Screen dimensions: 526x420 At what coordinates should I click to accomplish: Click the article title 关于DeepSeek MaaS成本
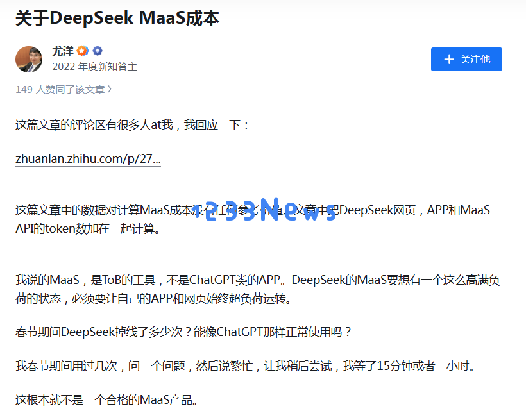(x=117, y=18)
